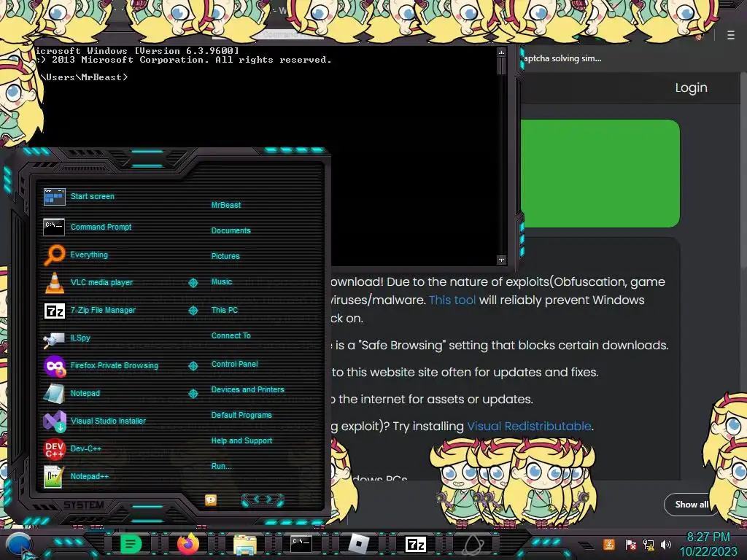Click the orange notification icon in start menu
This screenshot has height=560, width=747.
pos(211,499)
